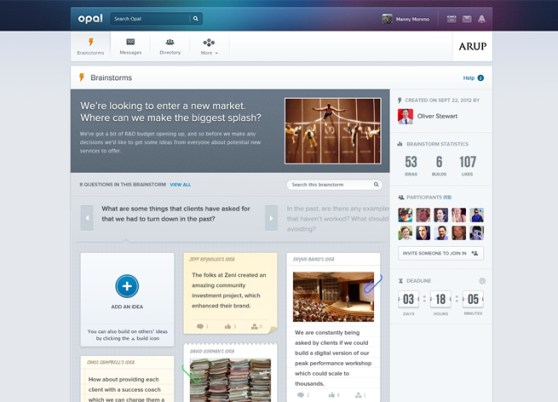
Task: Click the 05 minutes countdown box
Action: (x=473, y=299)
